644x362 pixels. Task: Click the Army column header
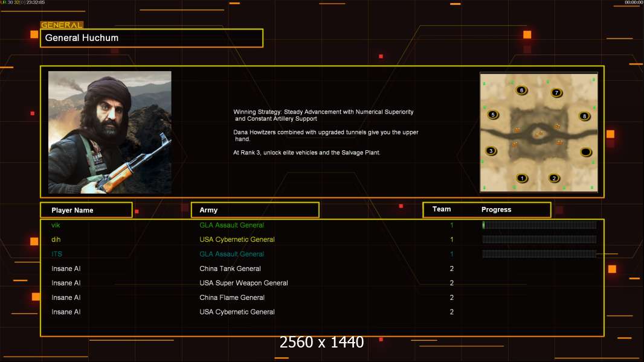pos(255,210)
